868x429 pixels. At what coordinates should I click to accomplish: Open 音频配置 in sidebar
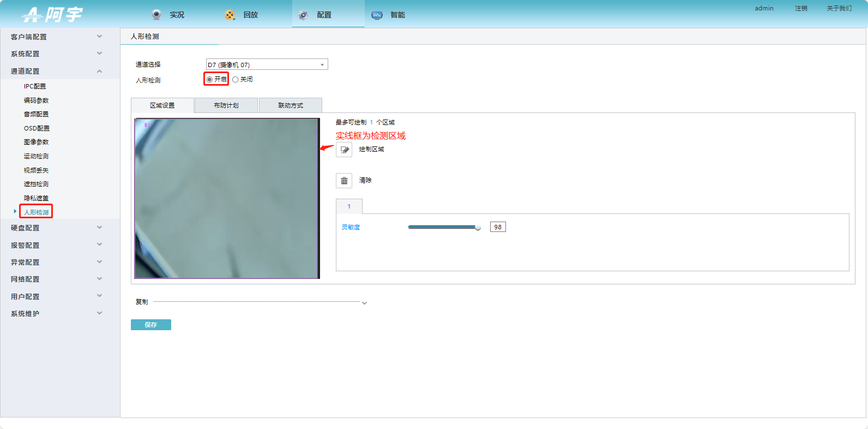[x=36, y=114]
